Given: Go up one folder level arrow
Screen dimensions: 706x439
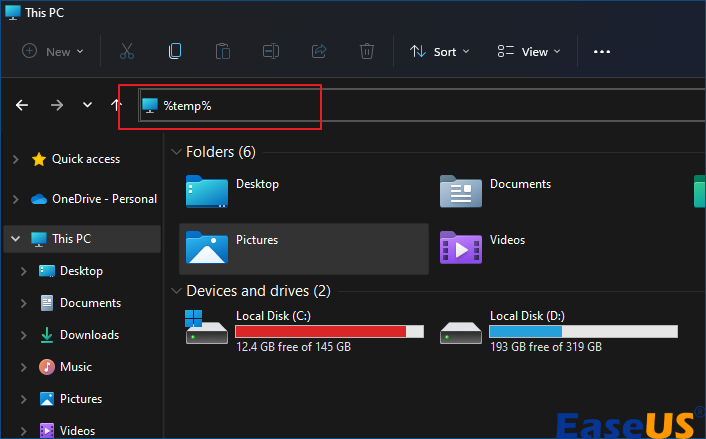Looking at the screenshot, I should tap(117, 105).
